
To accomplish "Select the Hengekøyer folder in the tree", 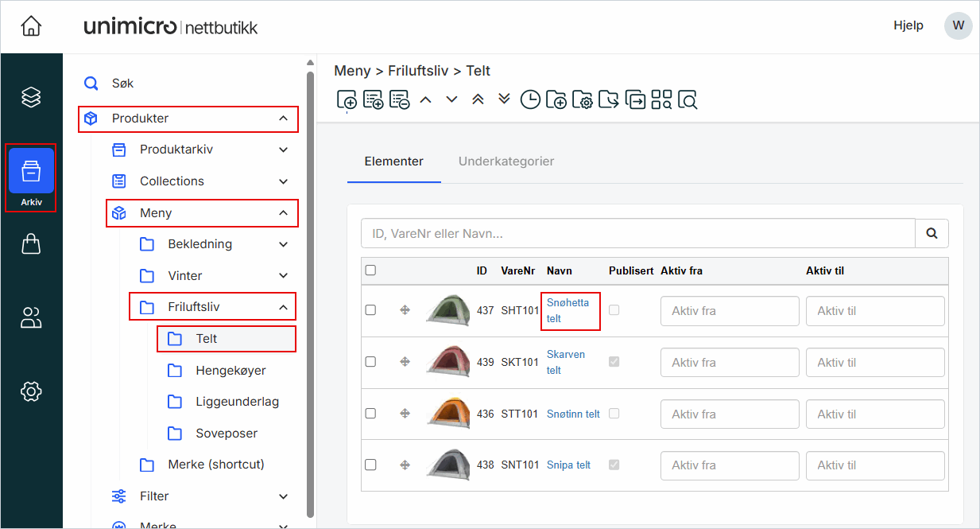I will 230,370.
